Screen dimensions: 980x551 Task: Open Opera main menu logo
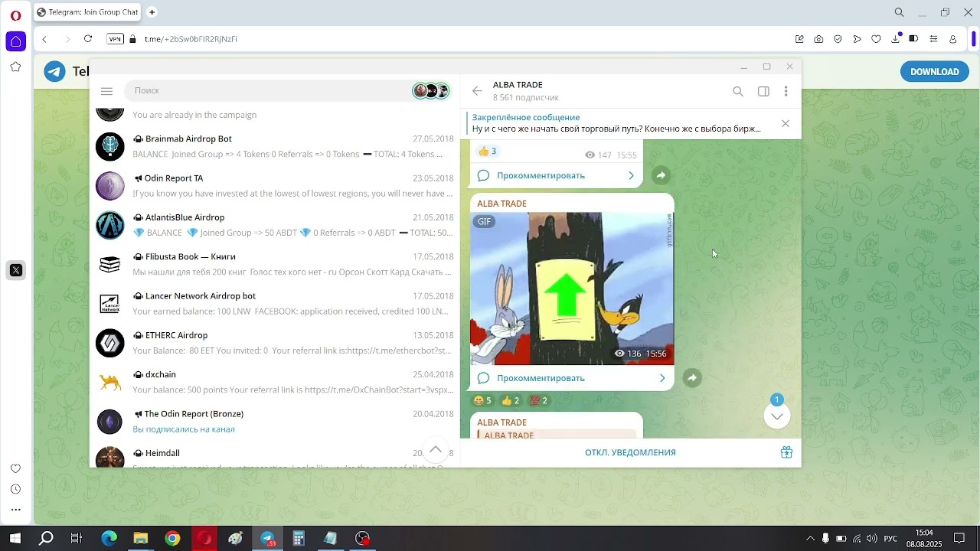[15, 15]
